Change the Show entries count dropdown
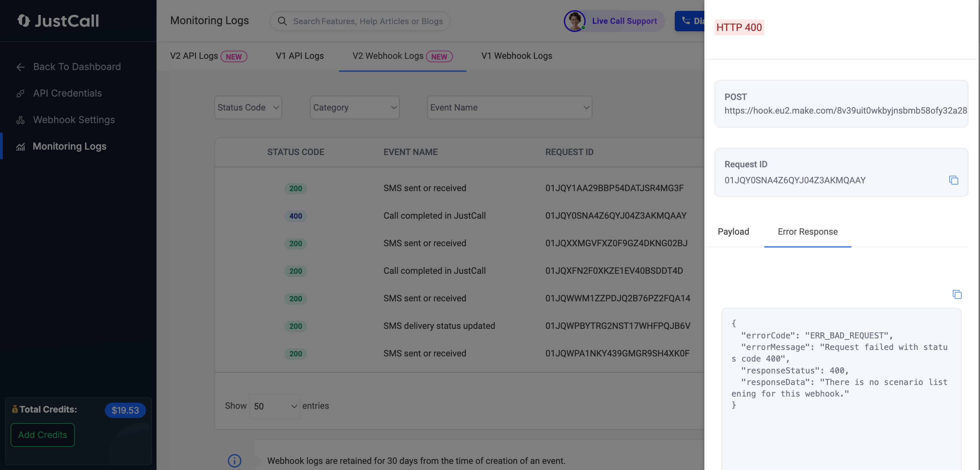 (x=274, y=406)
